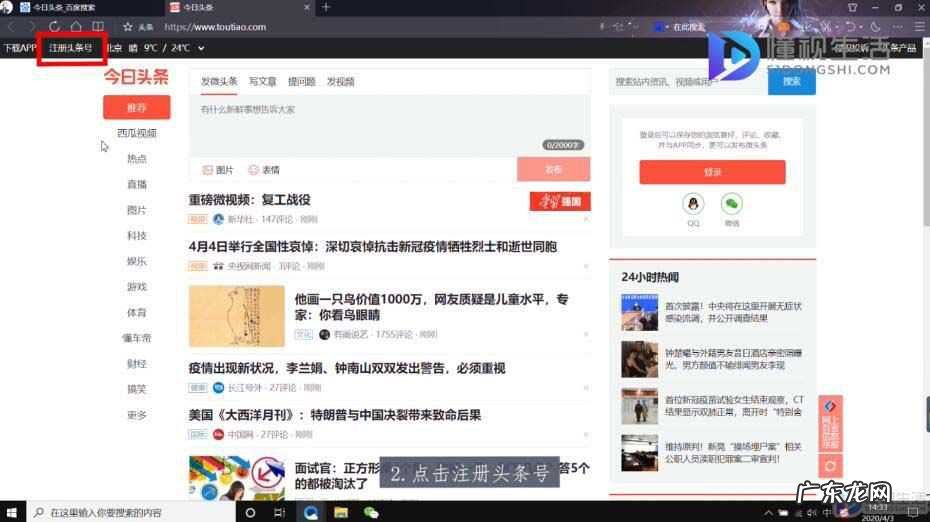Screen dimensions: 930x522
Task: Click floating refresh icon at right
Action: [830, 466]
